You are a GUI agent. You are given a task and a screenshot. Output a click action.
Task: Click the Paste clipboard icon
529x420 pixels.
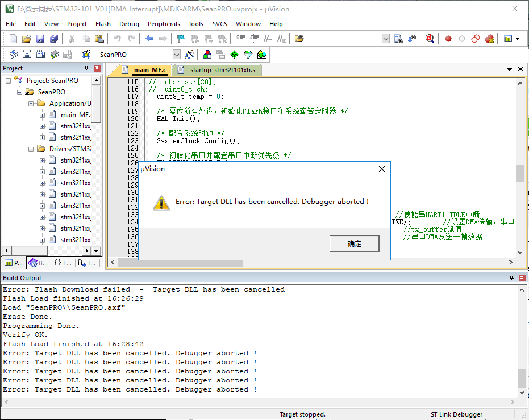point(99,39)
